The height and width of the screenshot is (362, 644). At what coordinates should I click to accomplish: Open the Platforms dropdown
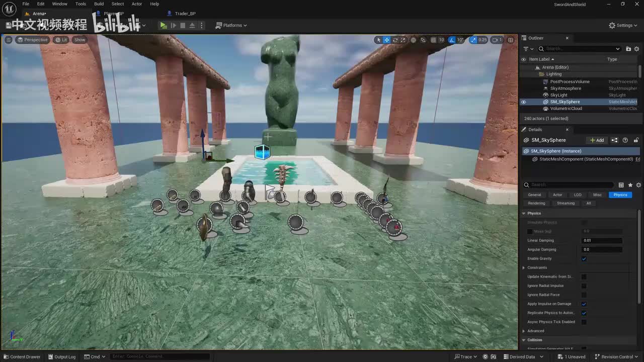point(231,25)
